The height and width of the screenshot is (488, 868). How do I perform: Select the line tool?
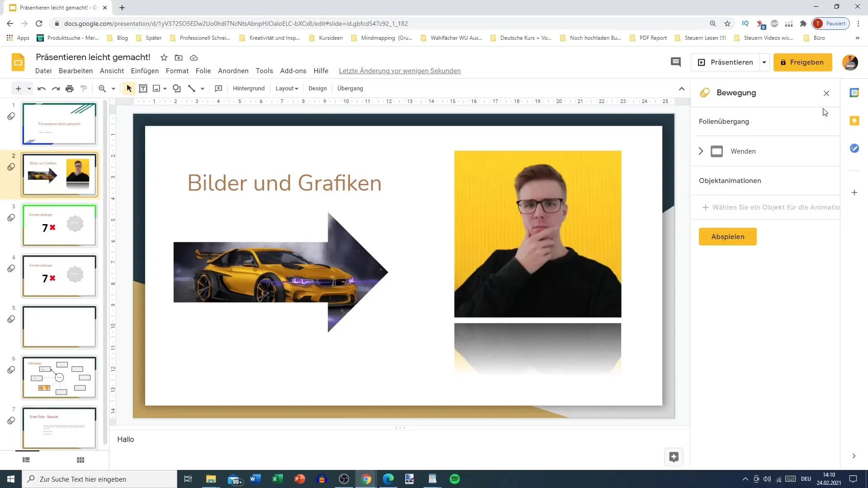pyautogui.click(x=192, y=89)
